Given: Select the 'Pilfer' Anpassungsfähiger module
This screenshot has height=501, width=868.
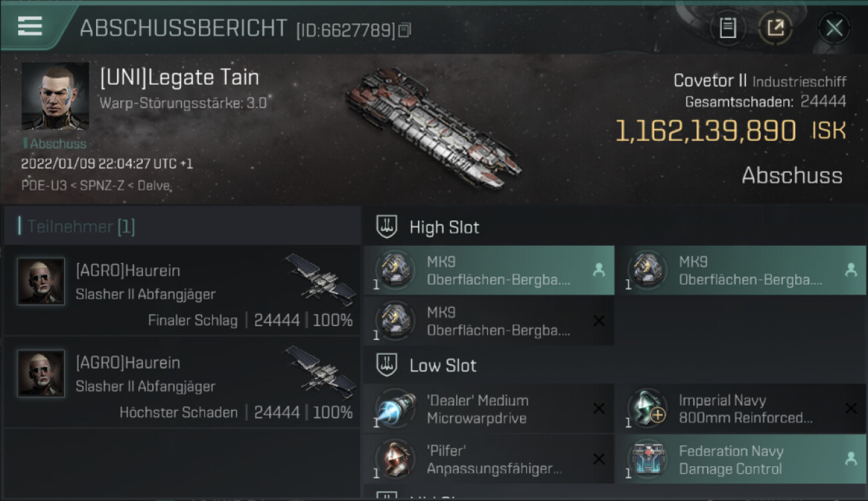Looking at the screenshot, I should [489, 459].
